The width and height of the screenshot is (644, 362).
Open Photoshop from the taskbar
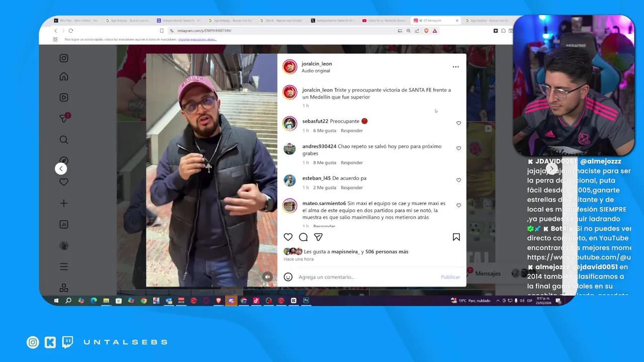[306, 301]
